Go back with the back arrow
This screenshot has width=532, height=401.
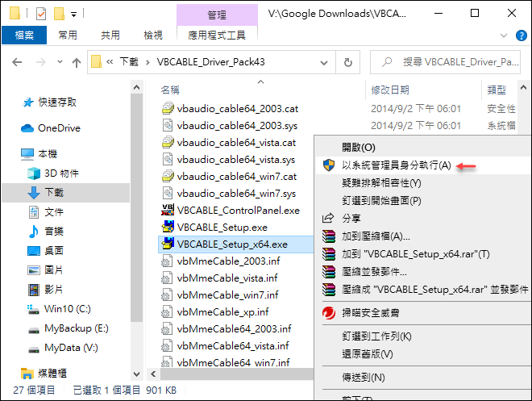[x=17, y=62]
